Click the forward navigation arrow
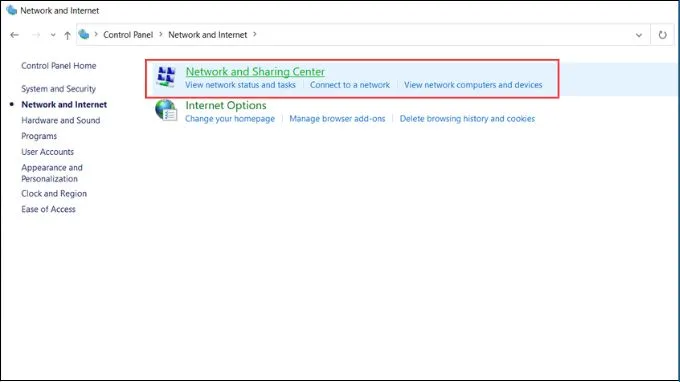This screenshot has height=382, width=680. click(x=36, y=35)
